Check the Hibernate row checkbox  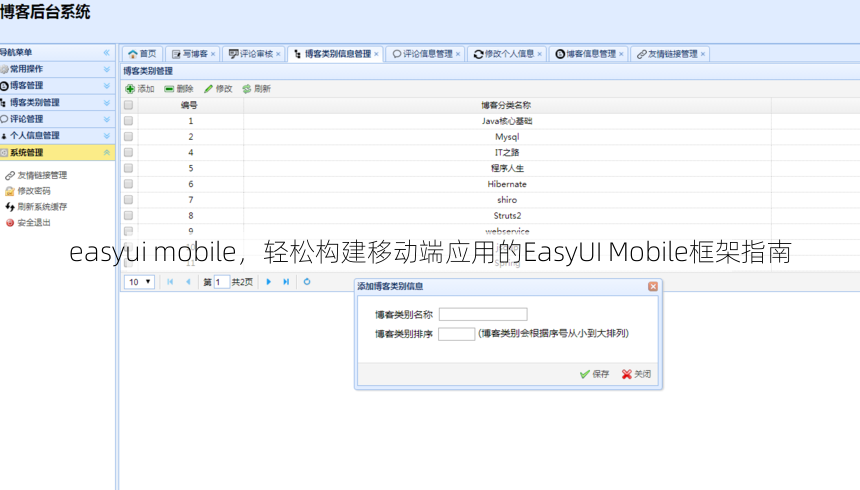pyautogui.click(x=128, y=184)
